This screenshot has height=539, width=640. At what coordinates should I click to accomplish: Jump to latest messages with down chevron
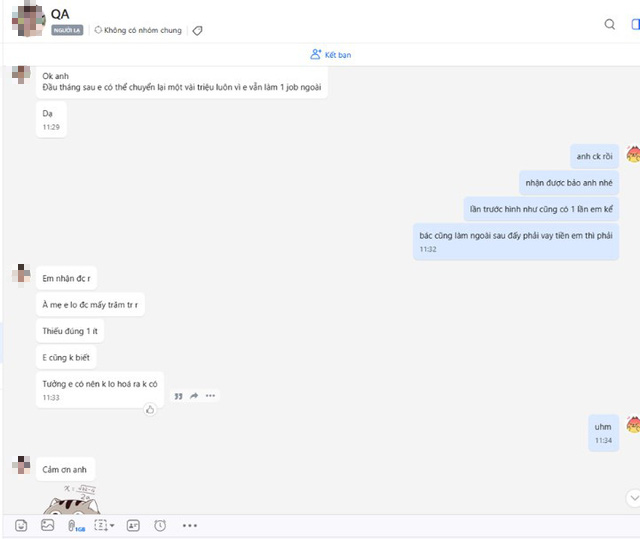coord(634,498)
